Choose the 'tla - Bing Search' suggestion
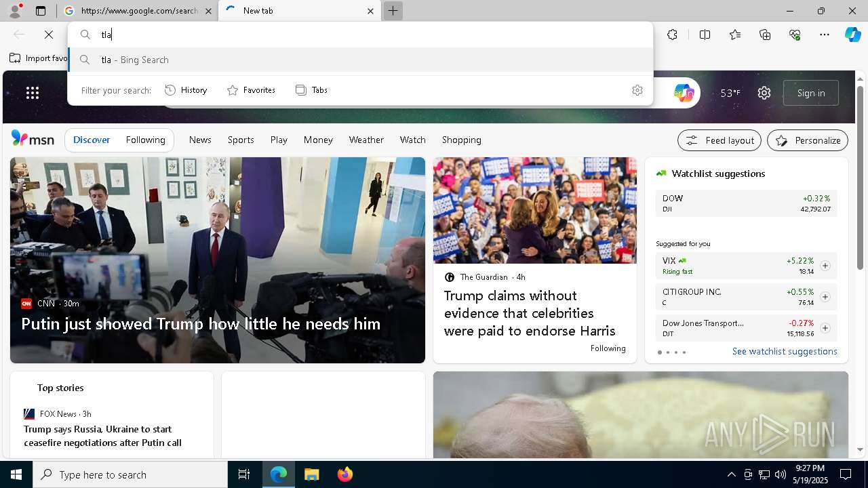The height and width of the screenshot is (488, 868). point(360,60)
